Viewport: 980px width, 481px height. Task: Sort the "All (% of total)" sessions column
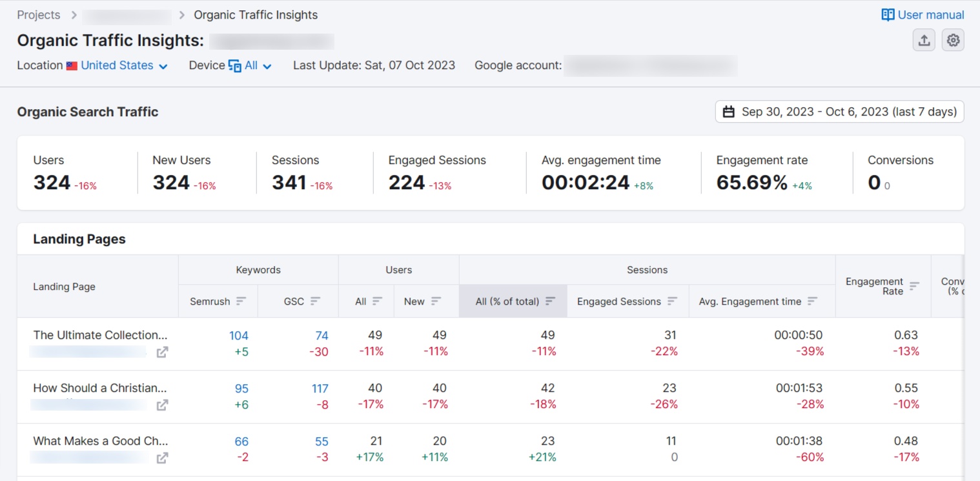550,301
